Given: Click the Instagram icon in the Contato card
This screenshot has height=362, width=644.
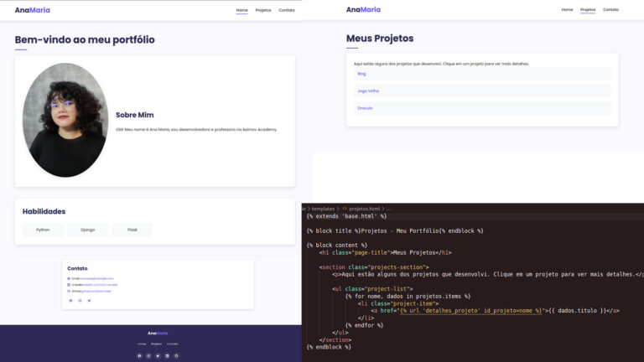Looking at the screenshot, I should pyautogui.click(x=80, y=300).
